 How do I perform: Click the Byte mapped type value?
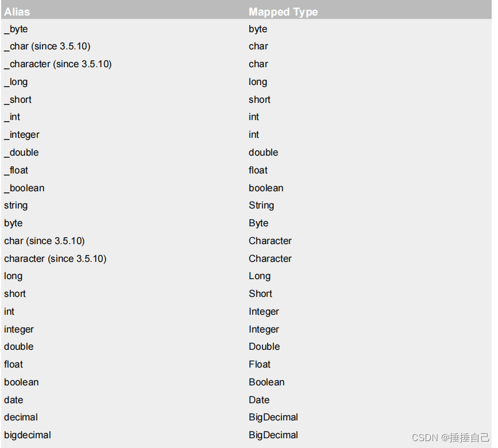(x=258, y=223)
